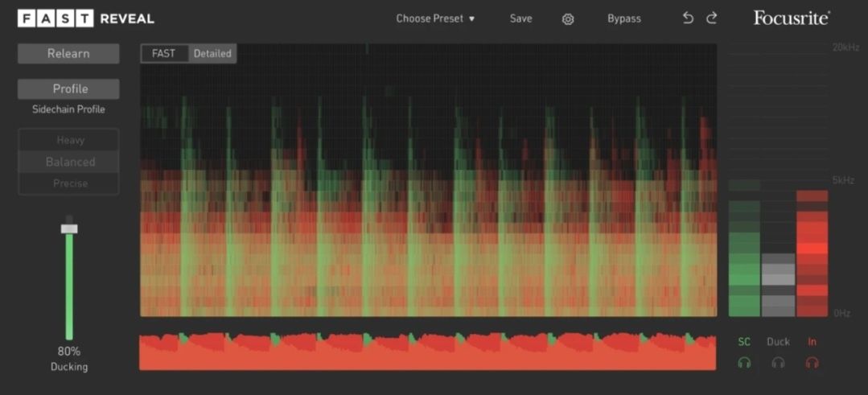Image resolution: width=868 pixels, height=395 pixels.
Task: Click the green Ducking slider track
Action: point(69,286)
